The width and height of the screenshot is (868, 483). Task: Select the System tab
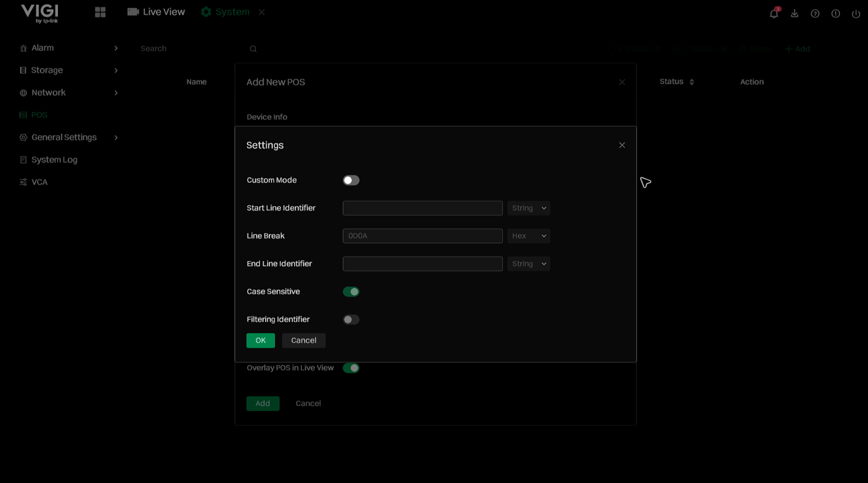(x=225, y=12)
